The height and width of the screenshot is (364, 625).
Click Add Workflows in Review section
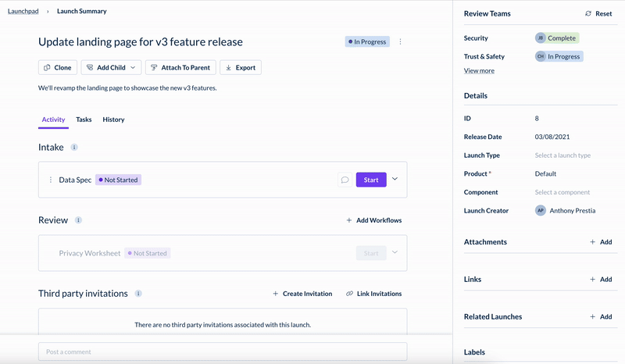[x=373, y=220]
